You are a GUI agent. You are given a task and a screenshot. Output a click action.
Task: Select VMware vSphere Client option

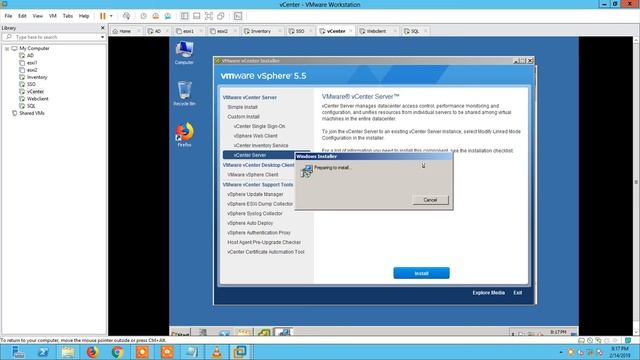point(253,175)
